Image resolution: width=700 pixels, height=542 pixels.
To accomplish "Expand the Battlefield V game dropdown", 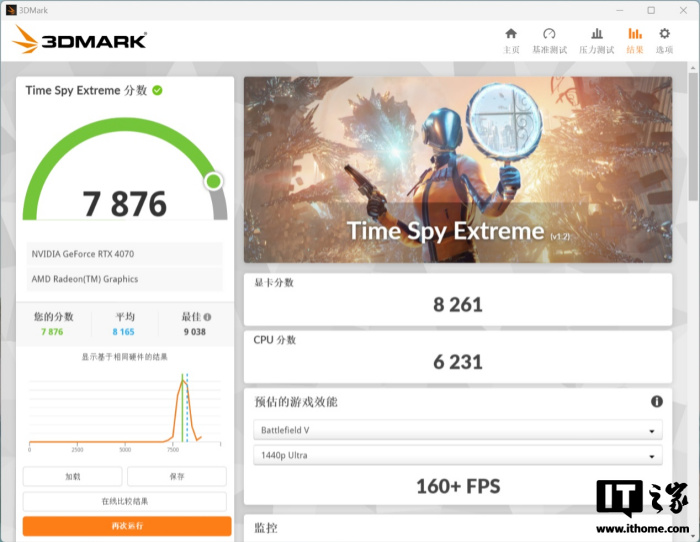I will tap(458, 431).
